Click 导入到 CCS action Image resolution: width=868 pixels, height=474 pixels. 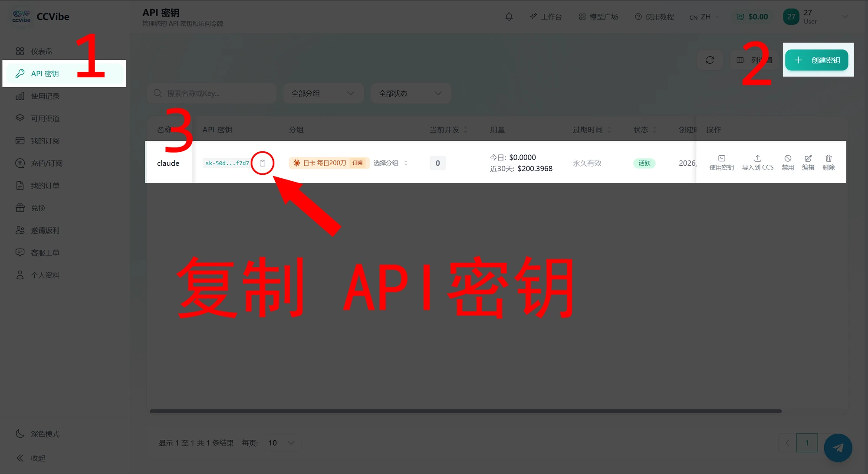coord(758,163)
